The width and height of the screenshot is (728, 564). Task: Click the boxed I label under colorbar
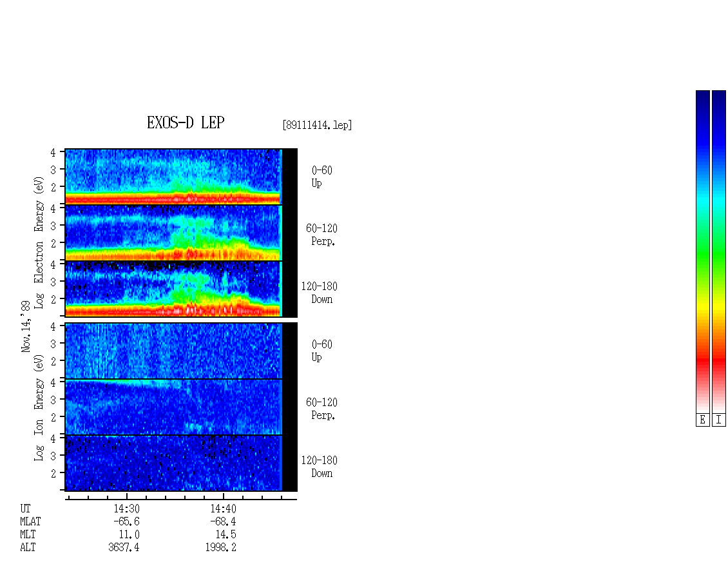click(x=719, y=420)
